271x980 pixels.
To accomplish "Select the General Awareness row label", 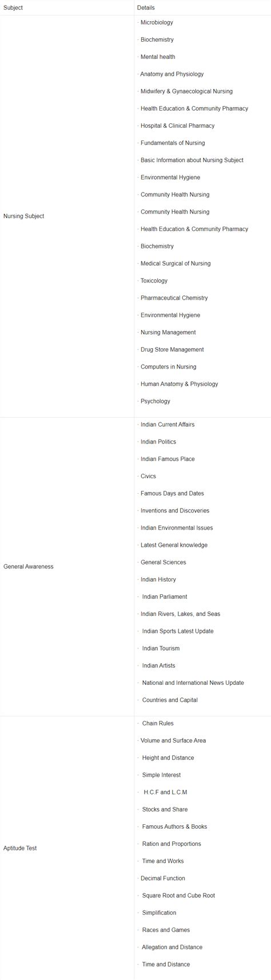I will [x=28, y=567].
